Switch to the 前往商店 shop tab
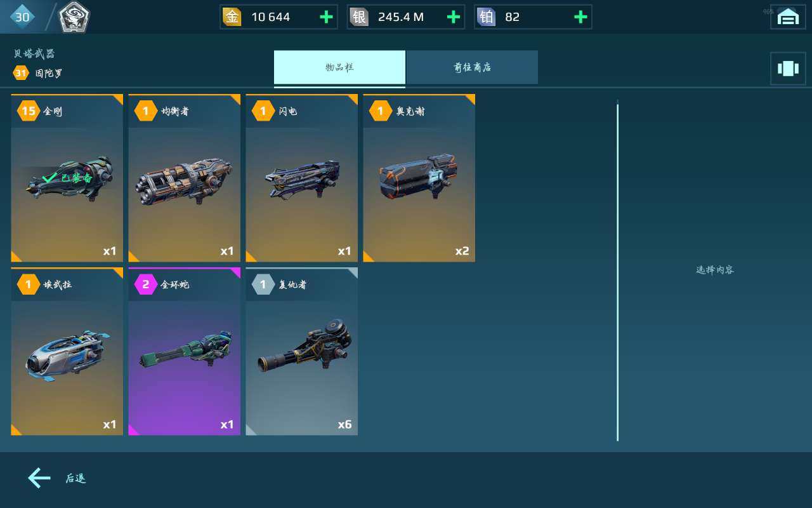This screenshot has height=508, width=812. coord(473,67)
